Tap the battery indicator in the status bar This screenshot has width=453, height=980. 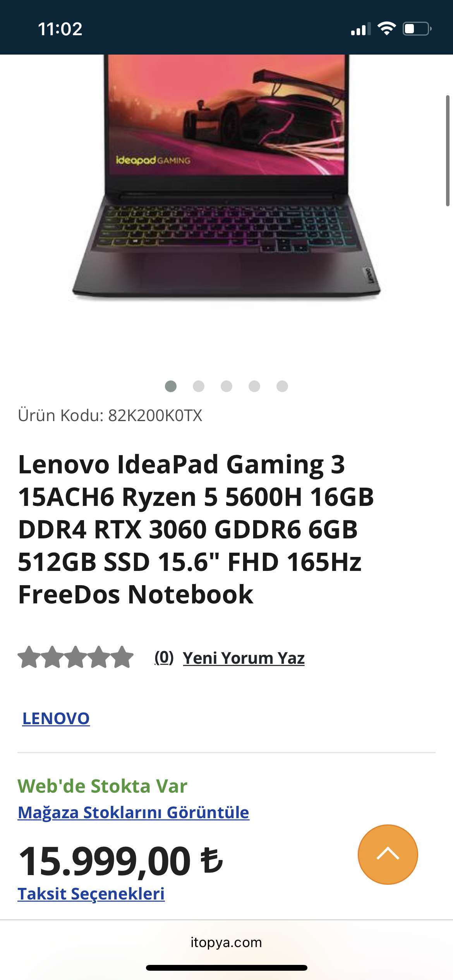point(417,29)
